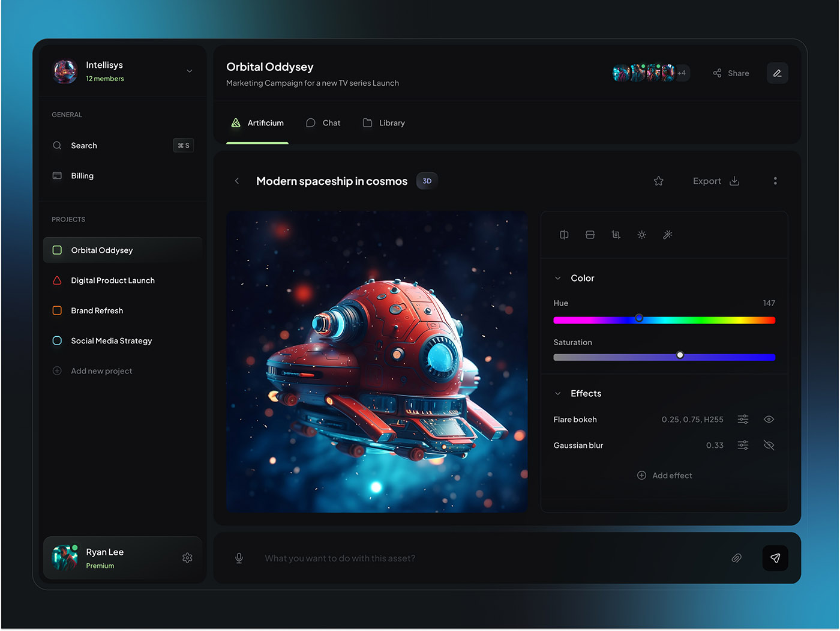Open Flare bokeh adjustment settings sliders
Viewport: 840px width, 631px height.
pyautogui.click(x=743, y=420)
